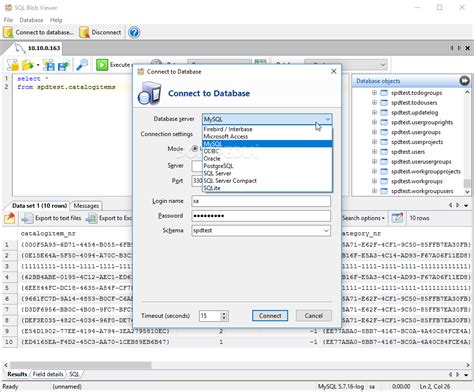
Task: Click the Connect button in dialog
Action: pos(270,316)
